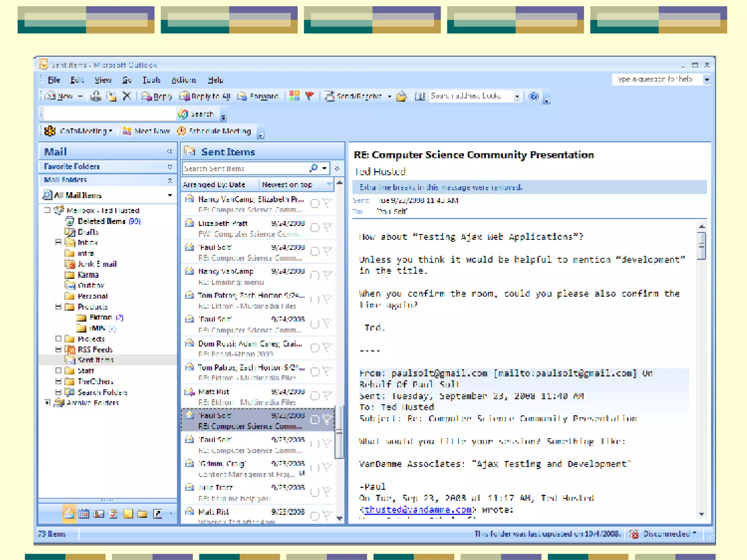747x560 pixels.
Task: Open the All Mail Items dropdown
Action: click(170, 195)
